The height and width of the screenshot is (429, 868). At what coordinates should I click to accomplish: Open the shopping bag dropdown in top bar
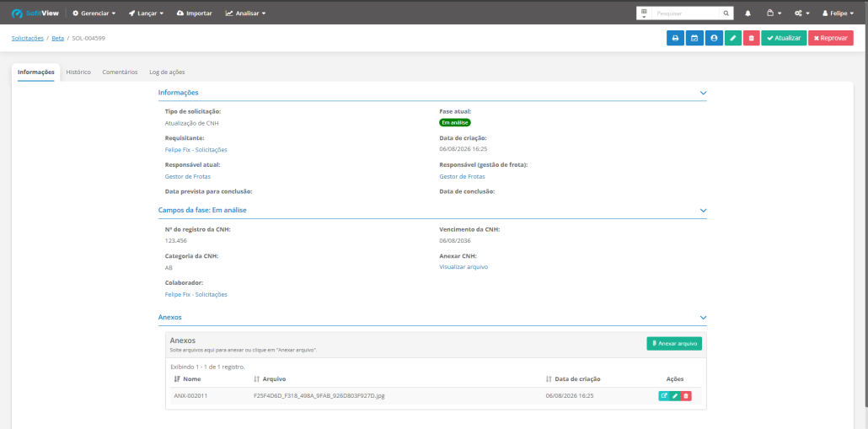click(774, 13)
